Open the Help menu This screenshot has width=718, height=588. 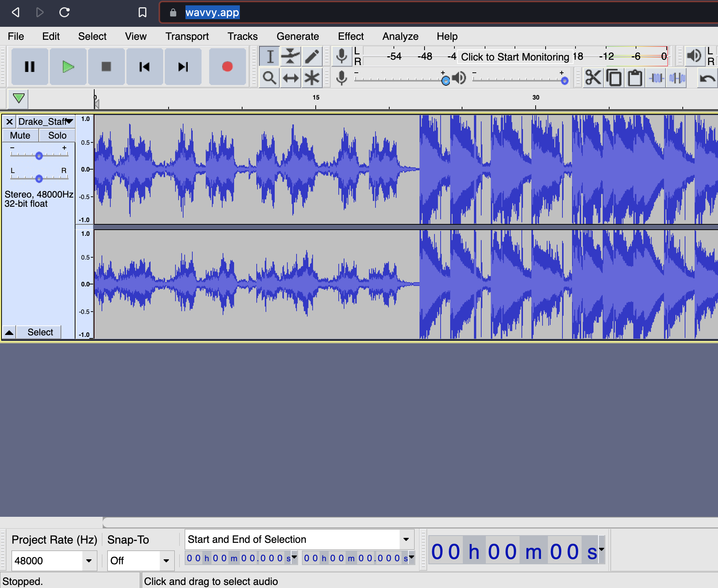447,36
